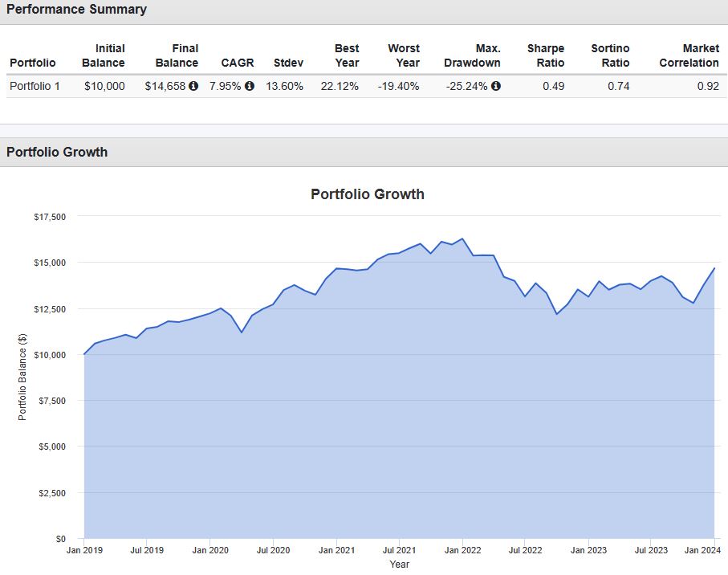
Task: Click the Worst Year column header
Action: click(404, 55)
